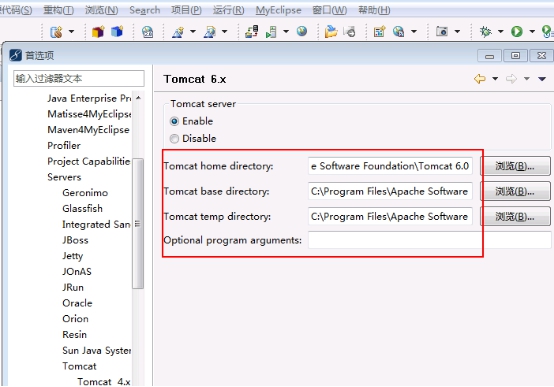Click the magnifier search wizard toolbar icon

(210, 32)
